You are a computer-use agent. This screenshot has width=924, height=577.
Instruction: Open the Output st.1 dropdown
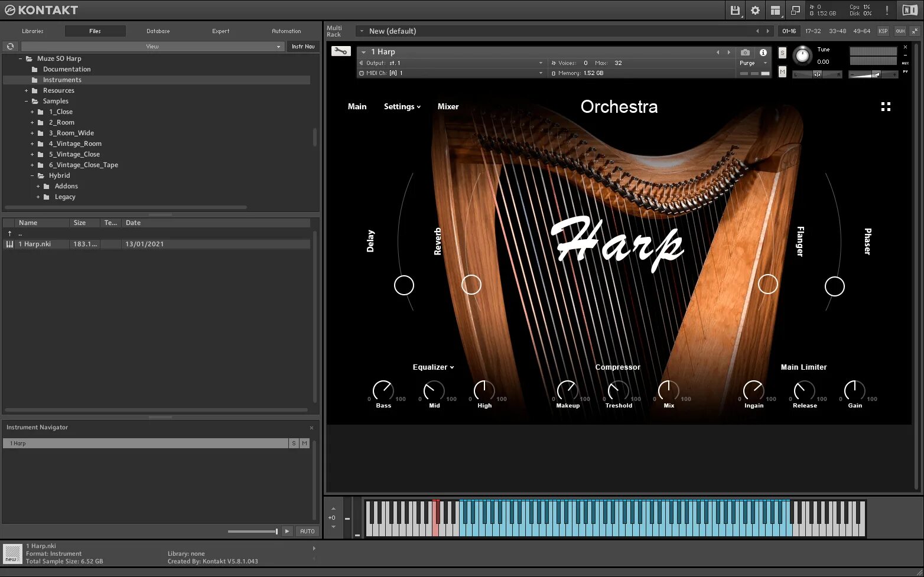(x=450, y=63)
